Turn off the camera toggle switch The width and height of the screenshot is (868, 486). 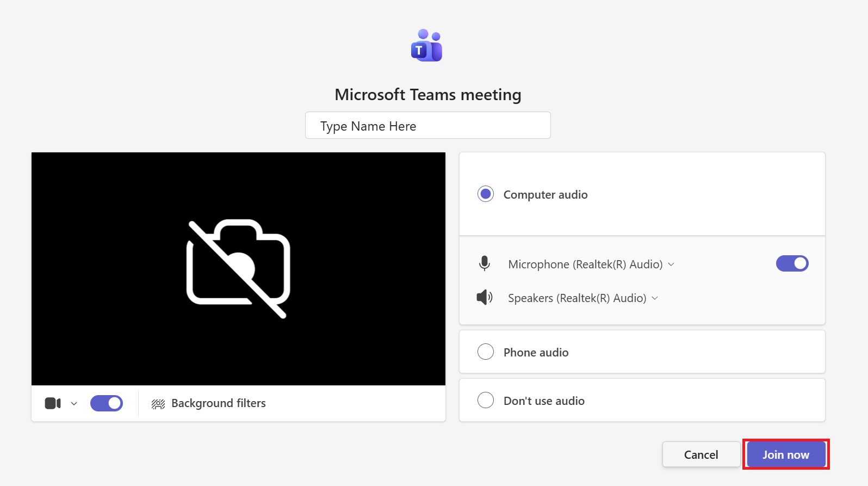coord(107,403)
